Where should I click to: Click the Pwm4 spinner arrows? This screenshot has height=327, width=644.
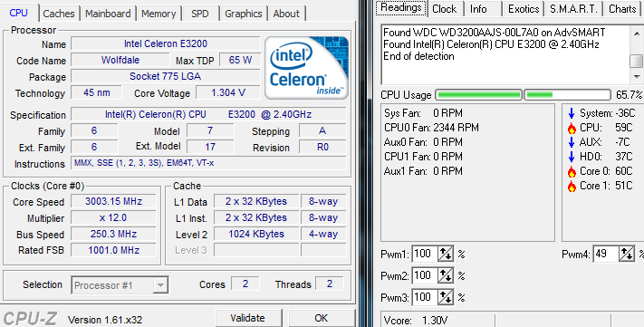[x=627, y=255]
